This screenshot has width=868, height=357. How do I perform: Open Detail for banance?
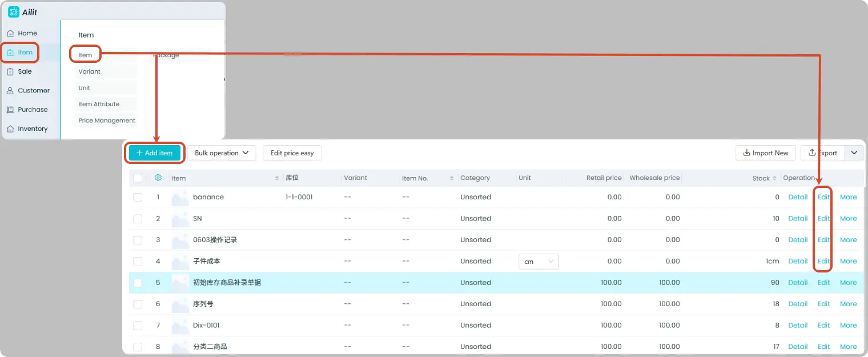click(x=798, y=197)
